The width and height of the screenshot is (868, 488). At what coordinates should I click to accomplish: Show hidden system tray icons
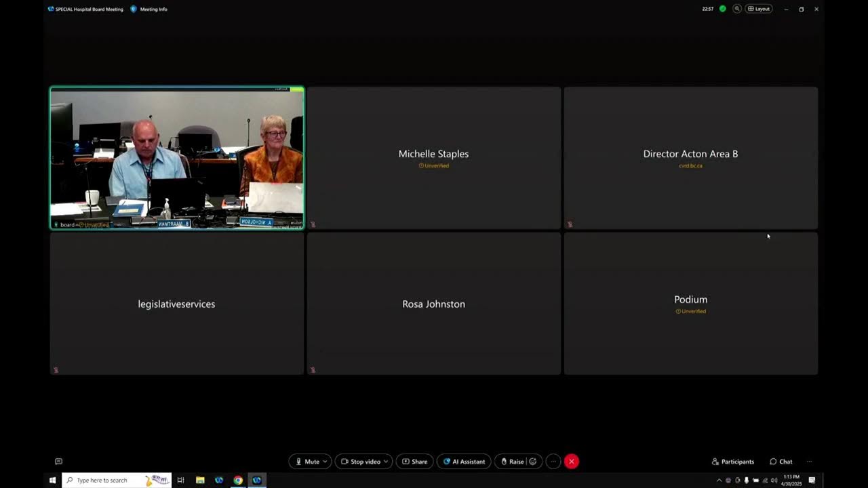point(719,480)
